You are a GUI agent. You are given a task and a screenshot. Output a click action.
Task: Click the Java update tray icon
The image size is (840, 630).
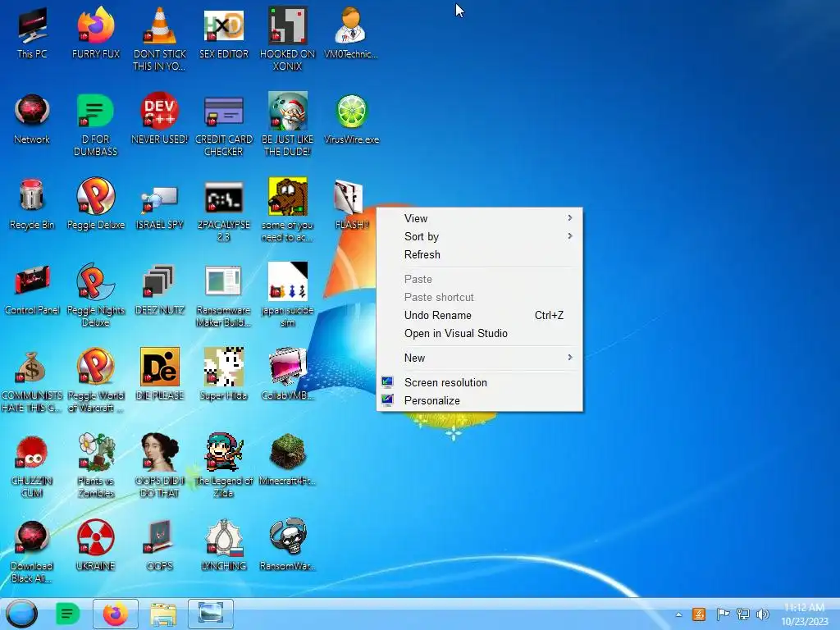[x=699, y=614]
